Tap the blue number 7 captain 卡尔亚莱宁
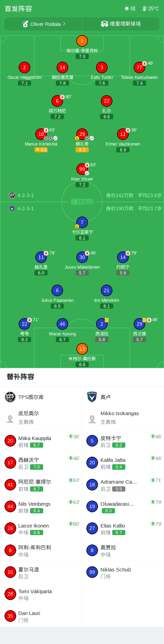 click(82, 222)
